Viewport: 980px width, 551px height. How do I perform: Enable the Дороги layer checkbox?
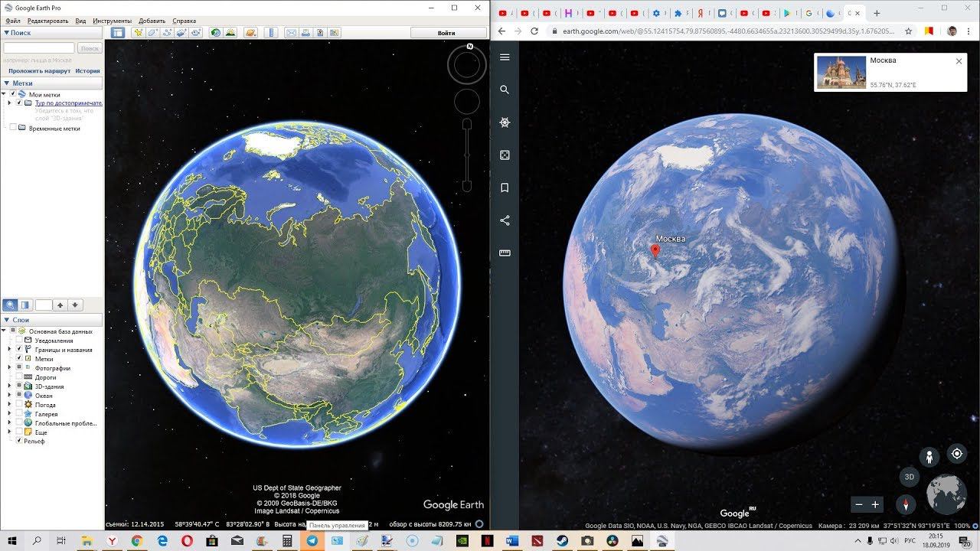tap(19, 377)
